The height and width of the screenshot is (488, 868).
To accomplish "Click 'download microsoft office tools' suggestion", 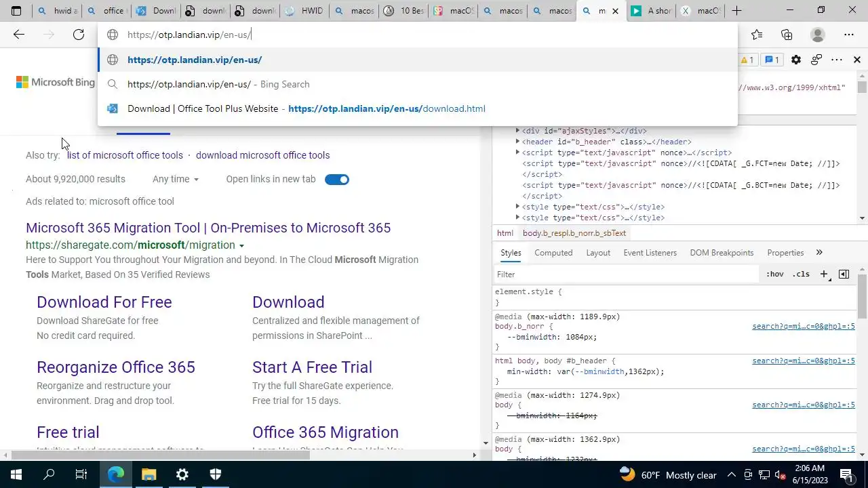I will pos(262,155).
